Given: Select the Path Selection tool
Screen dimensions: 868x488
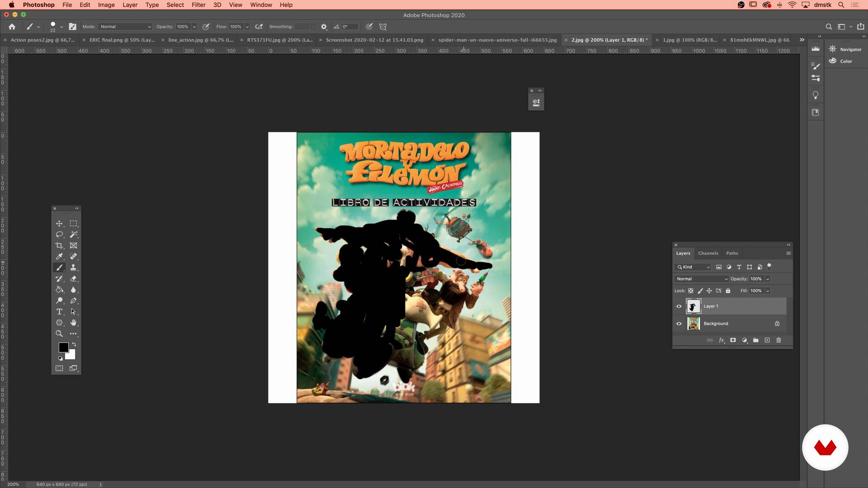Looking at the screenshot, I should click(x=73, y=312).
